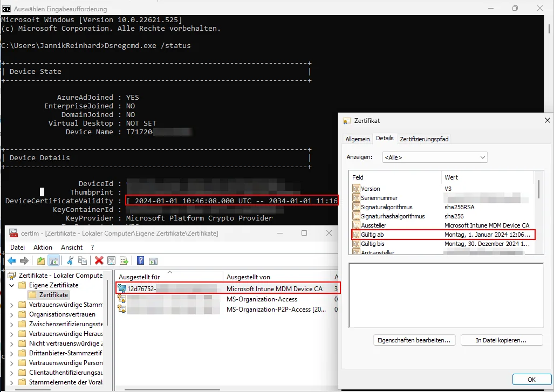
Task: Click the show/hide action pane icon
Action: coord(153,261)
